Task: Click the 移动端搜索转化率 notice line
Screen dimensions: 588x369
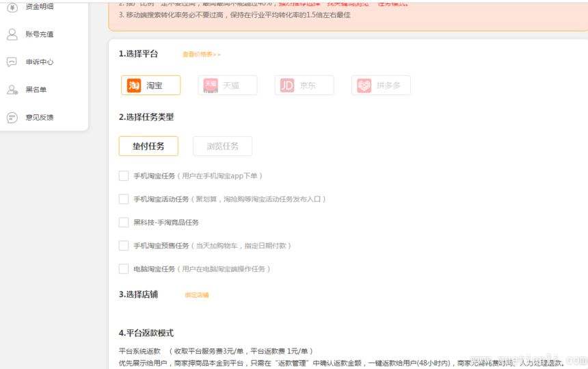Action: pyautogui.click(x=235, y=15)
